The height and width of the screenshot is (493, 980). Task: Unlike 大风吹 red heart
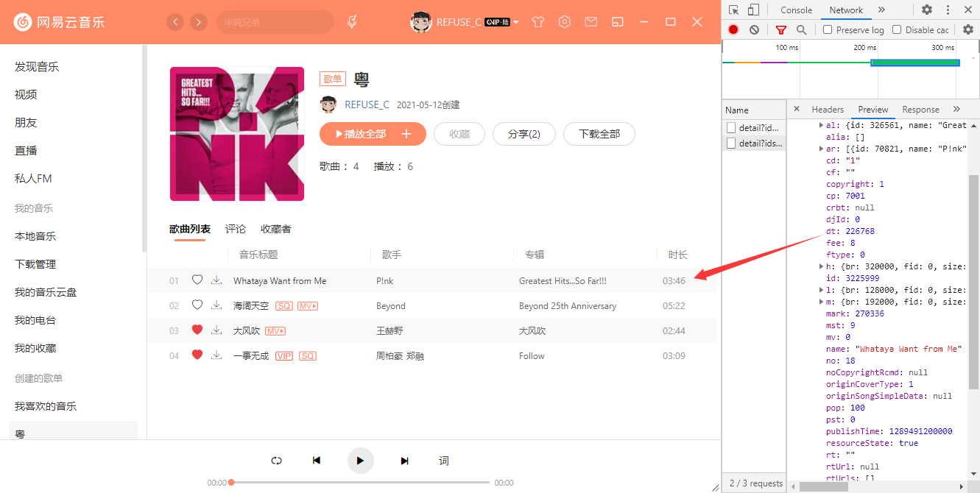197,330
